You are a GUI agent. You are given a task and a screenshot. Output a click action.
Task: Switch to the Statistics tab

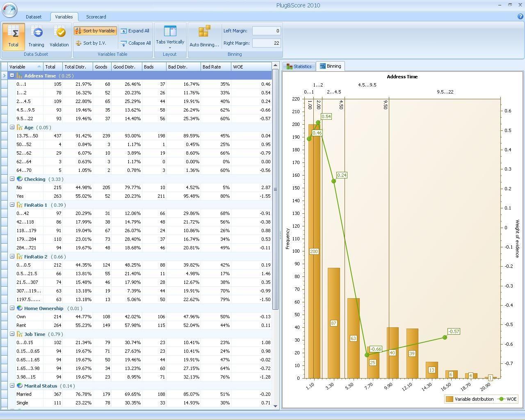(299, 66)
